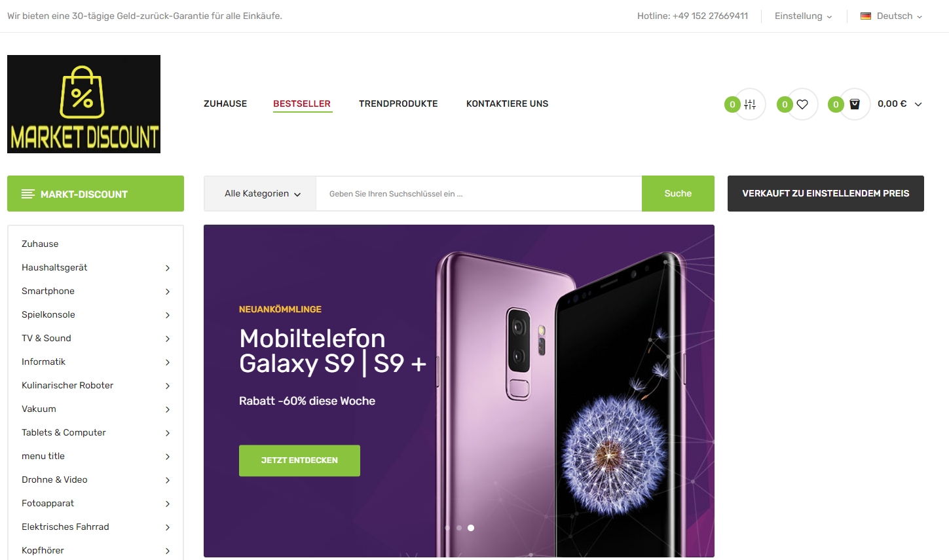
Task: Click the search keyword input field
Action: (x=479, y=194)
